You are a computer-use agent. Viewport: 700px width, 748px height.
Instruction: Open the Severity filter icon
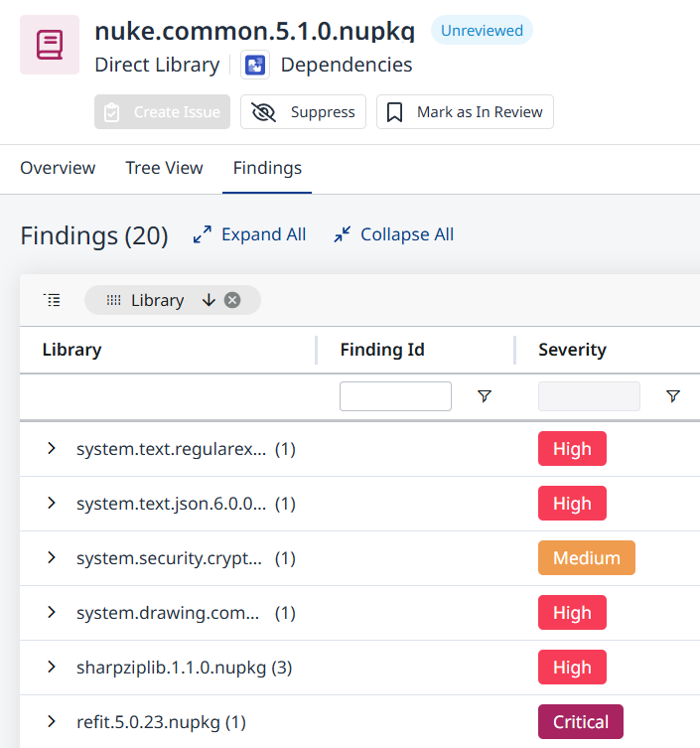pos(673,396)
